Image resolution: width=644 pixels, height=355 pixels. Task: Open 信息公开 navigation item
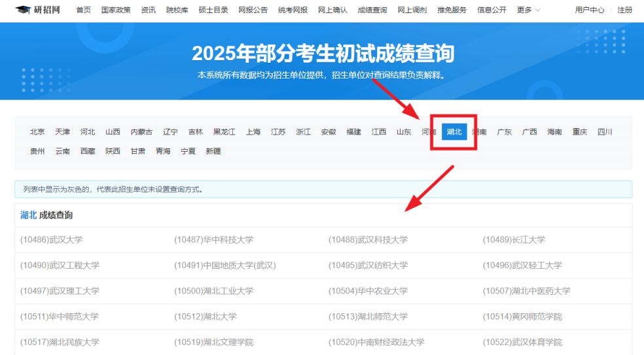[492, 10]
